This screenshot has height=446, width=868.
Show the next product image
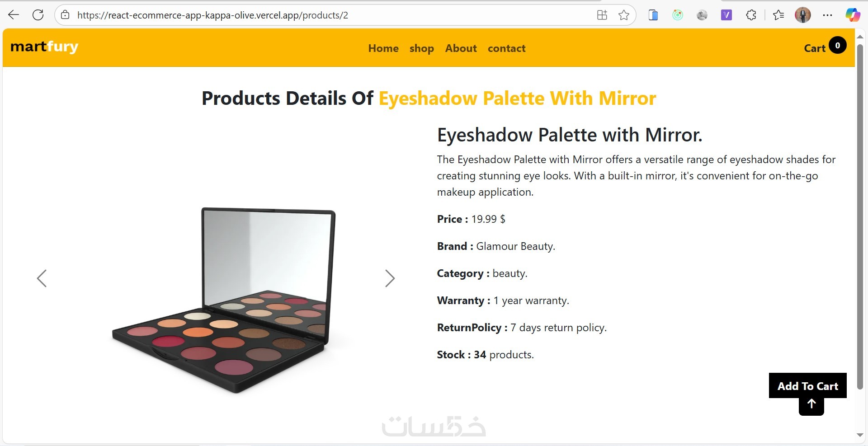[390, 278]
